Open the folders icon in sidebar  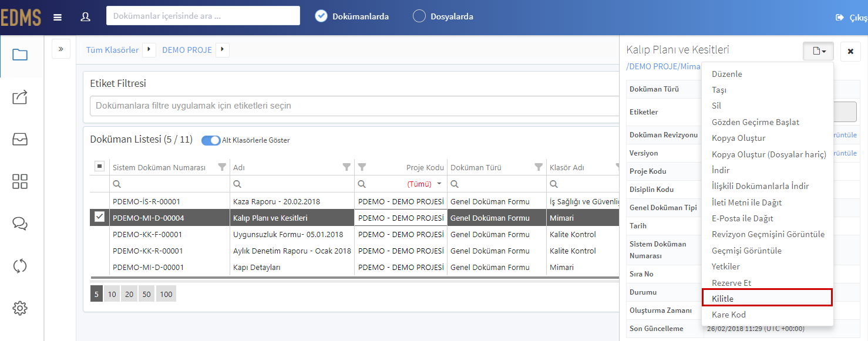tap(20, 55)
